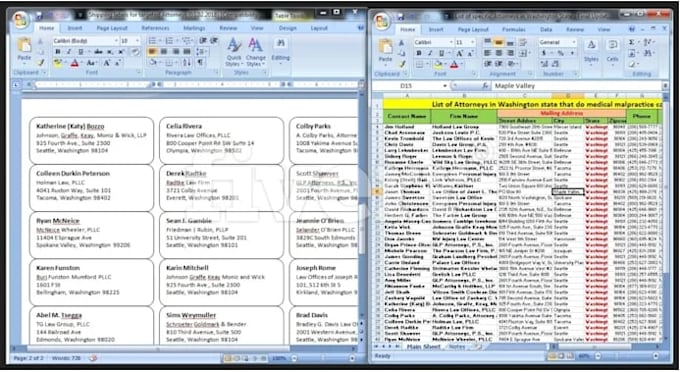Toggle Underline in the Excel ribbon
Viewport: 680px width, 372px height.
[x=441, y=53]
